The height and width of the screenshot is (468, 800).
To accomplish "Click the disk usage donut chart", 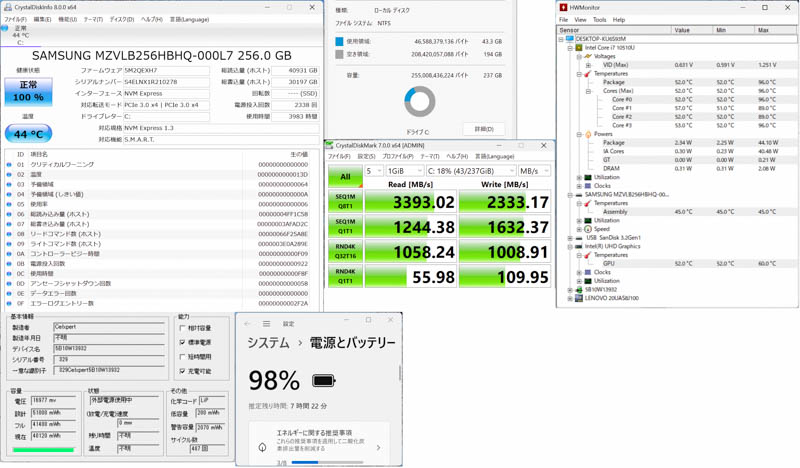I will coord(420,101).
